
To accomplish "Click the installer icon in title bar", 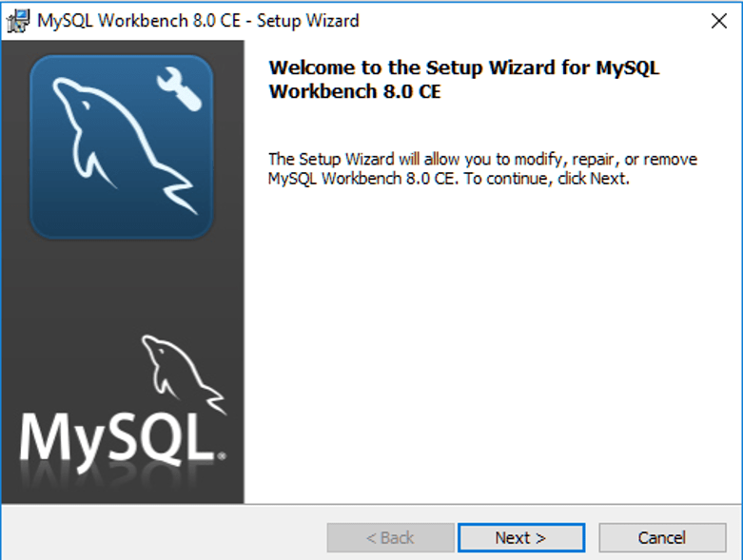I will pyautogui.click(x=18, y=21).
